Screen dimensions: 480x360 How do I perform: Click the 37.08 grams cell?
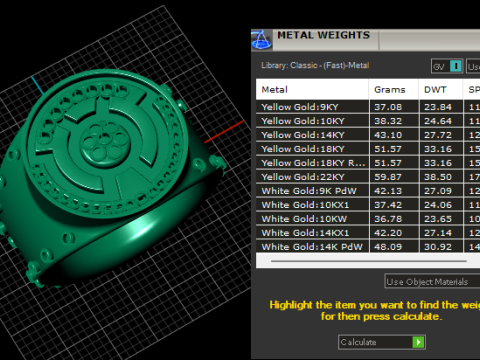(394, 107)
